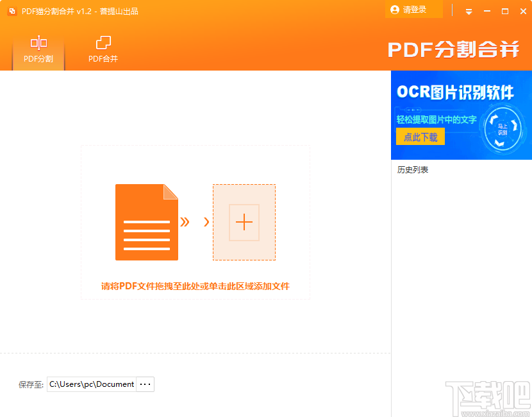532x417 pixels.
Task: Click 点此下载 to download OCR software
Action: point(420,136)
